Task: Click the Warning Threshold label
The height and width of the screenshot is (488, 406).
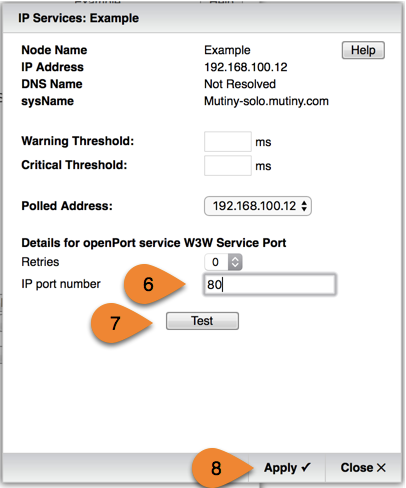Action: (x=78, y=141)
